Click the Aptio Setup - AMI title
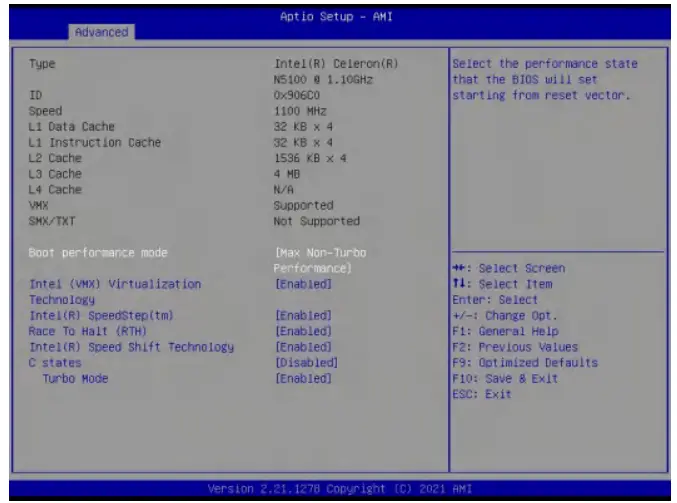The width and height of the screenshot is (677, 503). coord(336,17)
